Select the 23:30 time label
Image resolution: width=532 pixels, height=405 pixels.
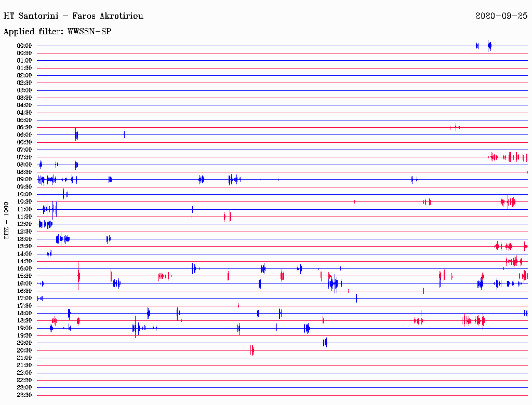pyautogui.click(x=24, y=395)
